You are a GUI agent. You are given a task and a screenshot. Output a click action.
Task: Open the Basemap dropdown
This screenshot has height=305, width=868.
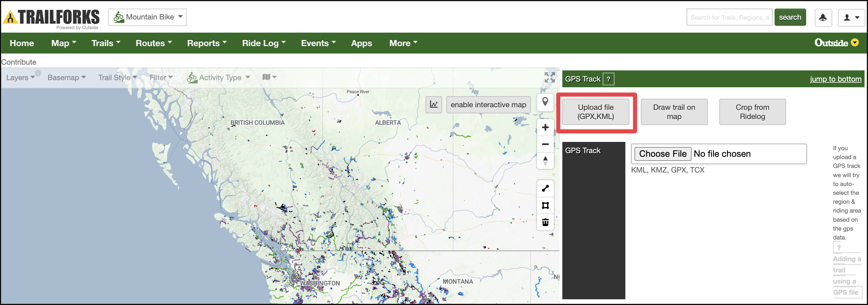pos(66,78)
